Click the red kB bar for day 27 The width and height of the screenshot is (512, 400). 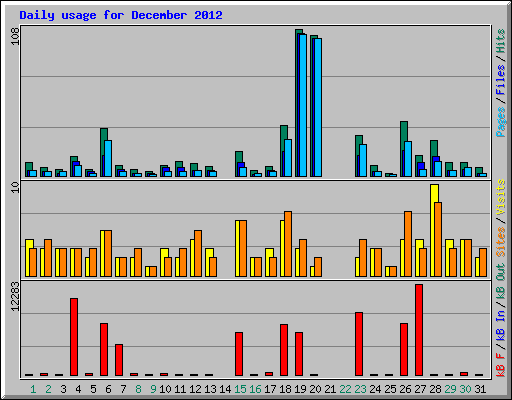point(419,330)
